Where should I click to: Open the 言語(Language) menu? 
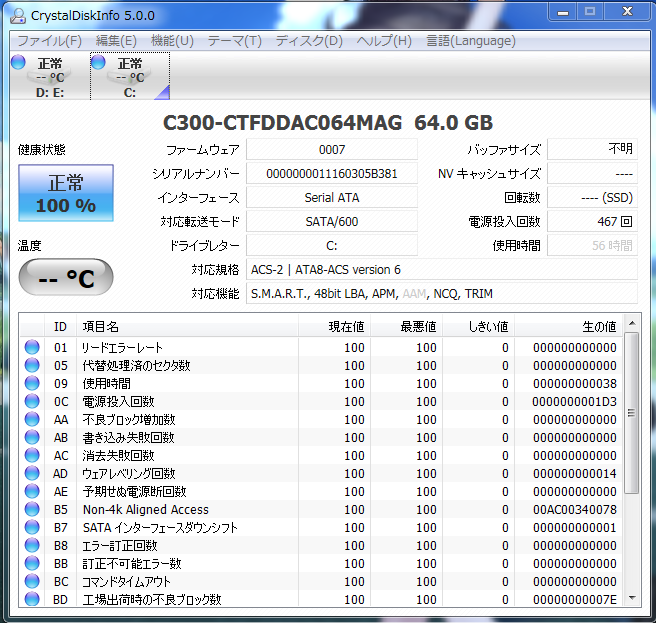pyautogui.click(x=471, y=41)
